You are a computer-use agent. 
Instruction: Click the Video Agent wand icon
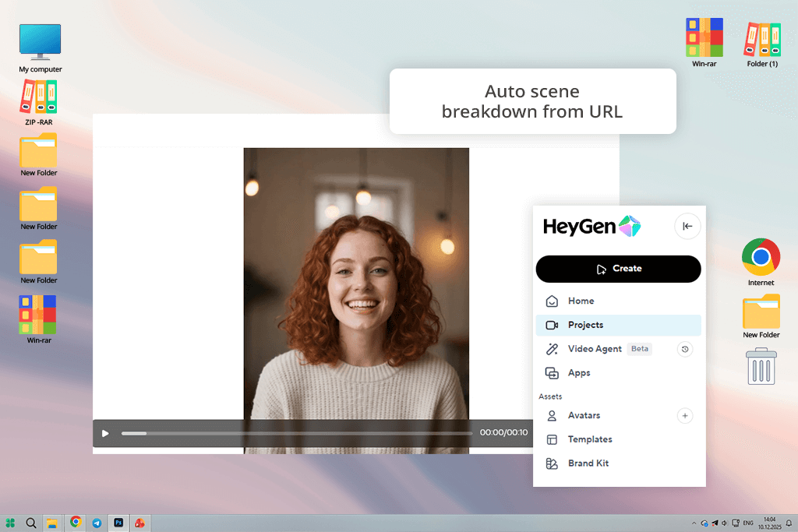click(x=552, y=349)
